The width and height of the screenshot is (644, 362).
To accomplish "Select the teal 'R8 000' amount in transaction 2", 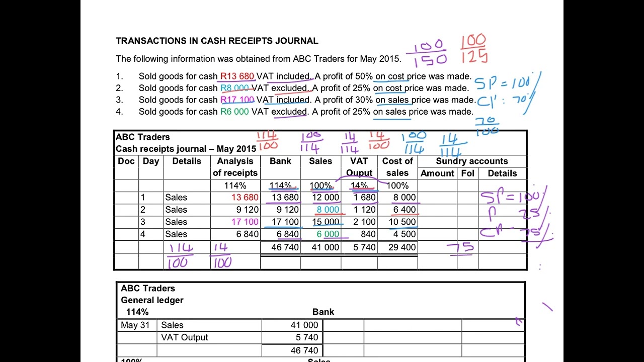I will (234, 88).
